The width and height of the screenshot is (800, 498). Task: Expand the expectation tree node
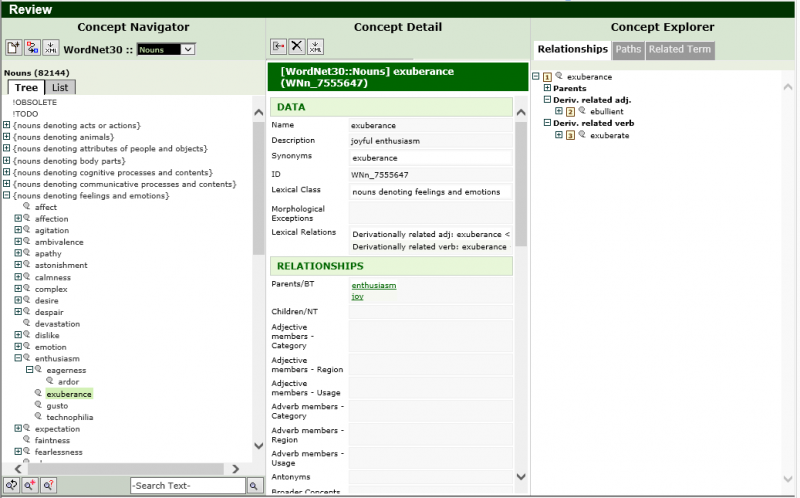(x=18, y=428)
